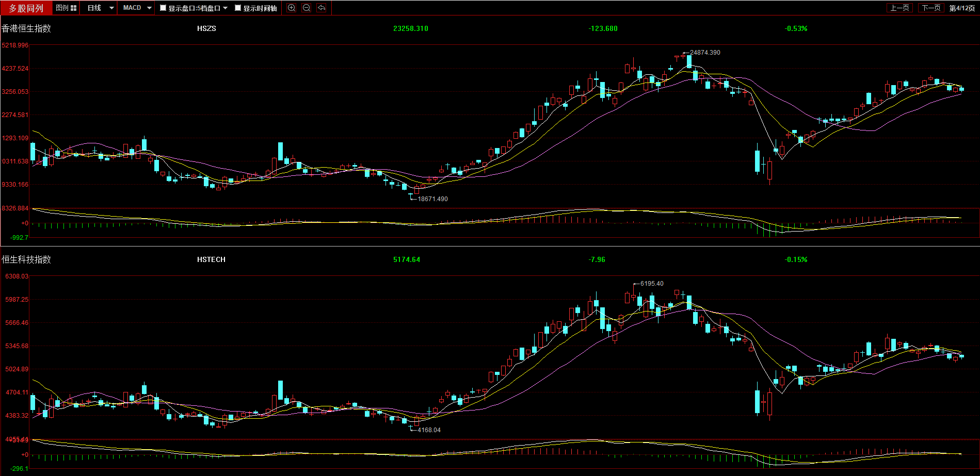Expand the 日线 period dropdown
The height and width of the screenshot is (476, 980).
tap(111, 8)
